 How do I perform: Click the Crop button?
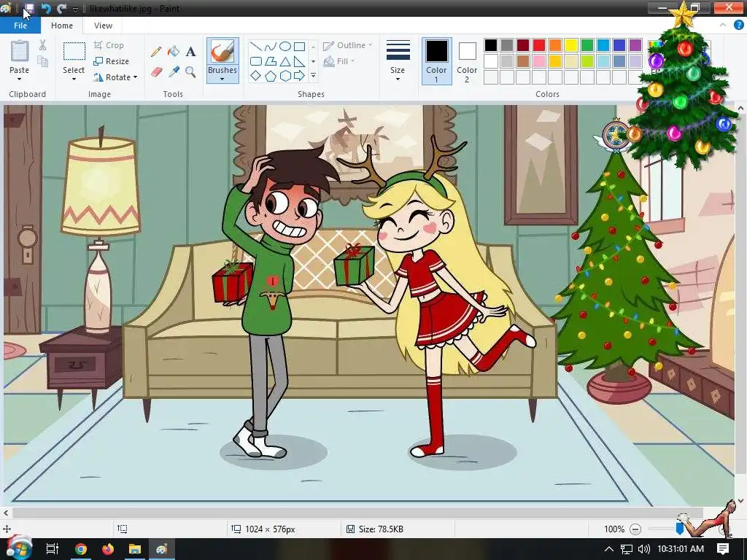(x=109, y=45)
